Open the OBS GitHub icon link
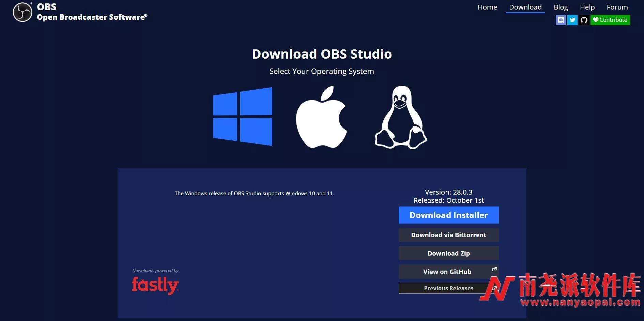Screen dimensions: 644x321 pos(584,20)
